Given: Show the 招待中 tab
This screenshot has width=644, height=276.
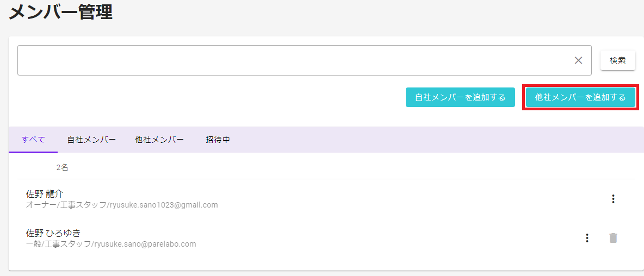Looking at the screenshot, I should pyautogui.click(x=218, y=140).
